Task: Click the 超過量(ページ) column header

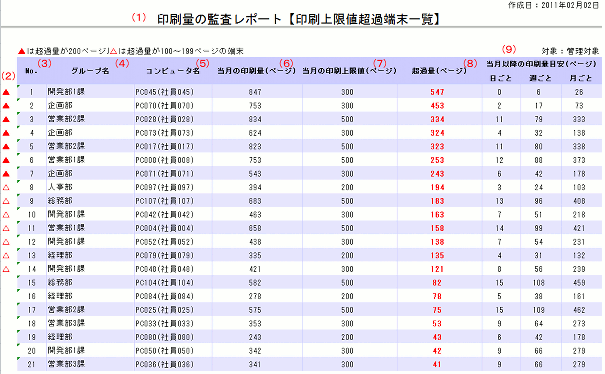Action: (439, 71)
